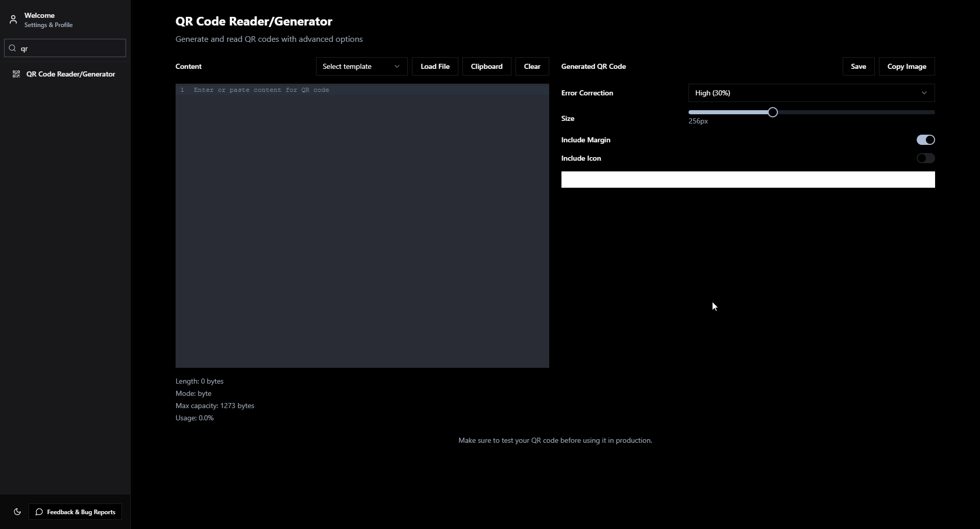Click the Load File button
This screenshot has width=980, height=529.
click(435, 66)
